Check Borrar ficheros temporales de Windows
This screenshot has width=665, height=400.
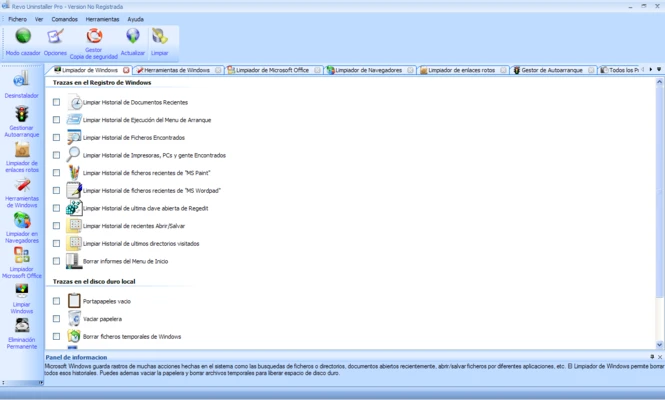(x=56, y=336)
